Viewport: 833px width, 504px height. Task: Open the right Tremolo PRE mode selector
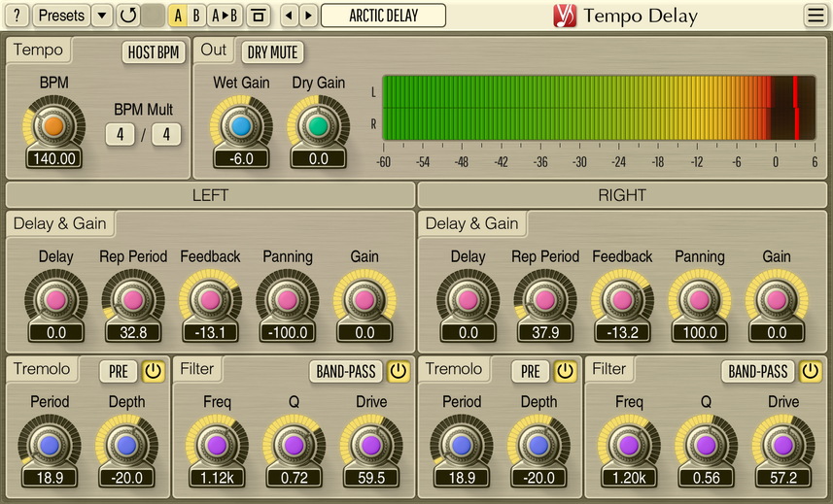tap(530, 371)
